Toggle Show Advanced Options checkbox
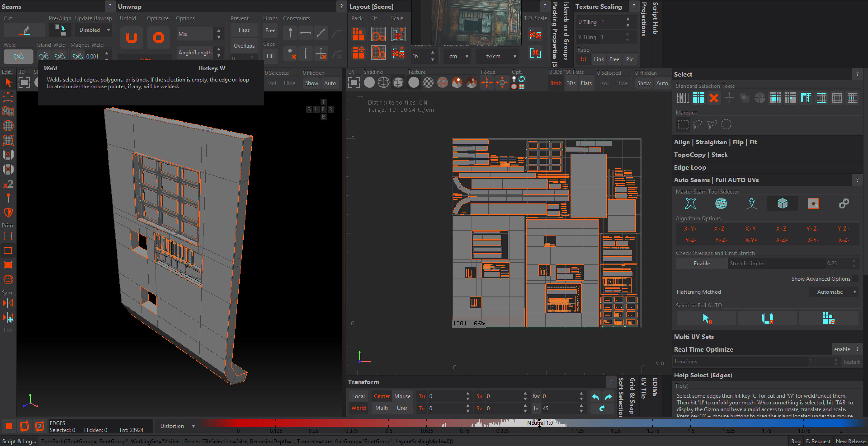Screen dimensions: 868x446 (855, 279)
